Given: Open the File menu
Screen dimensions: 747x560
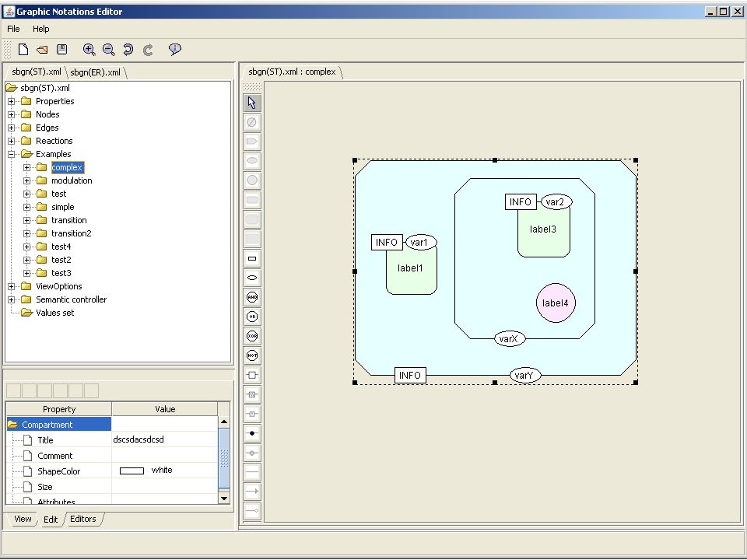Looking at the screenshot, I should pos(13,29).
